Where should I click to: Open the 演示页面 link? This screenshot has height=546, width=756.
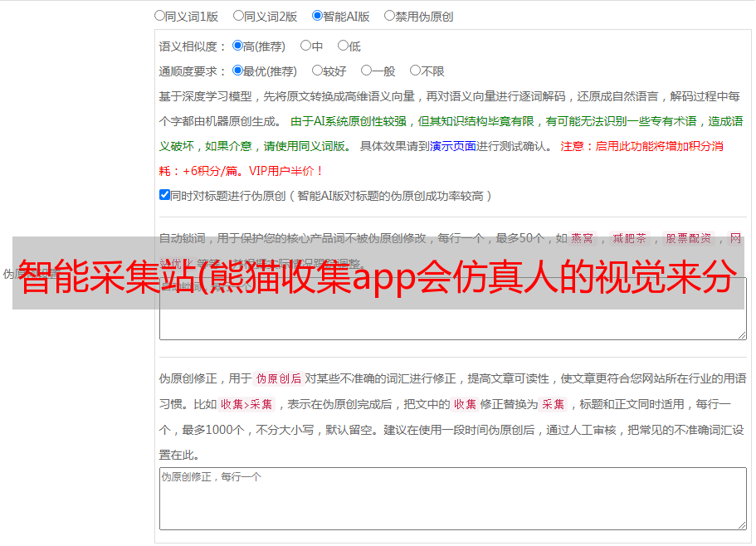pyautogui.click(x=453, y=146)
